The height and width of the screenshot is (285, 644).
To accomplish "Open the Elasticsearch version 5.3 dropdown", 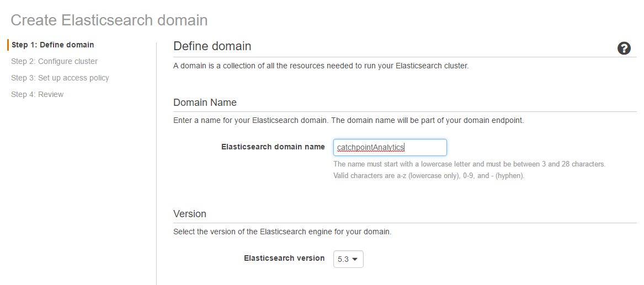I will (348, 259).
